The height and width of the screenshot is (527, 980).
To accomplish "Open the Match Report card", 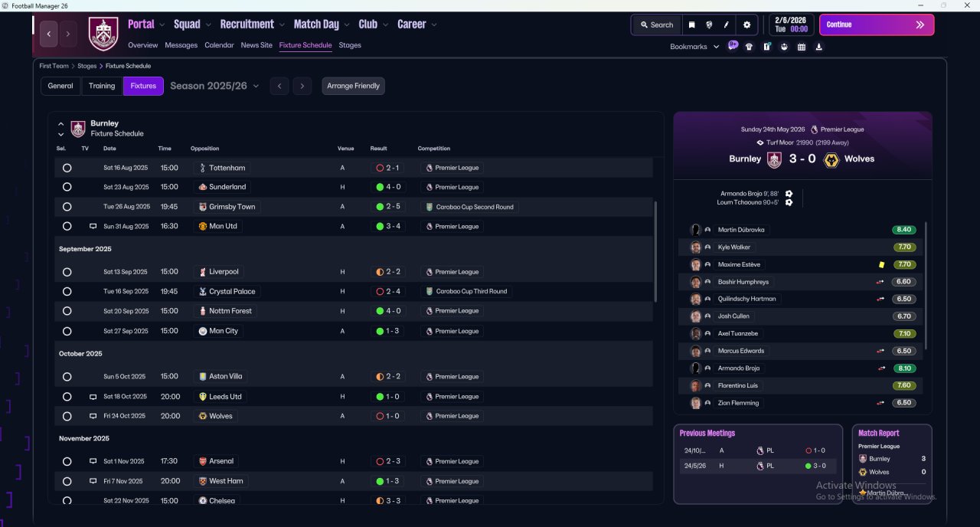I will (892, 464).
